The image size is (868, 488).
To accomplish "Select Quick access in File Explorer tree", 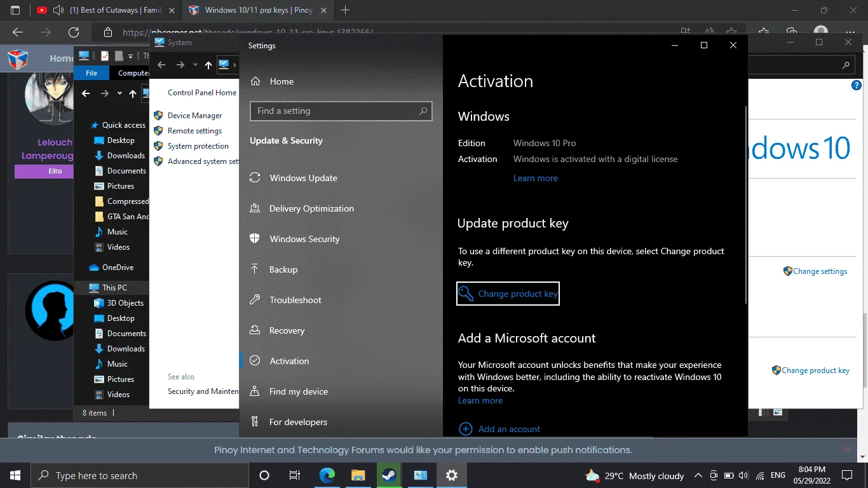I will tap(124, 125).
